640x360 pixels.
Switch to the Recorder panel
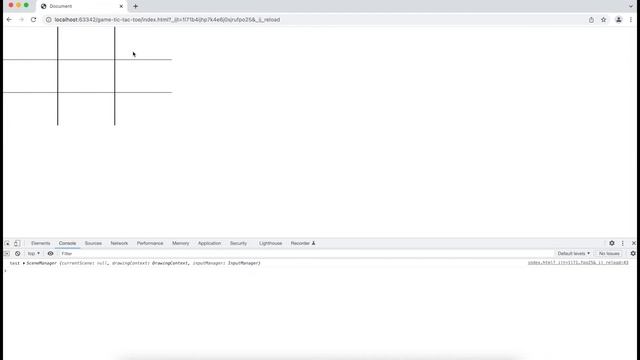tap(303, 243)
